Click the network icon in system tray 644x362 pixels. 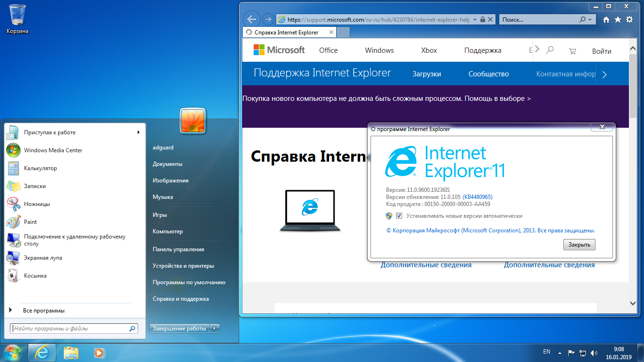pos(583,353)
